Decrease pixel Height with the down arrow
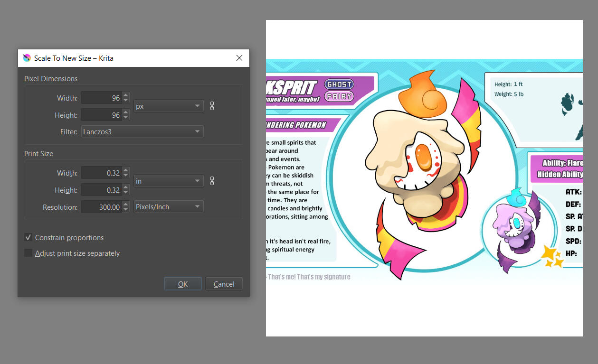Screen dimensions: 598x364 click(126, 118)
